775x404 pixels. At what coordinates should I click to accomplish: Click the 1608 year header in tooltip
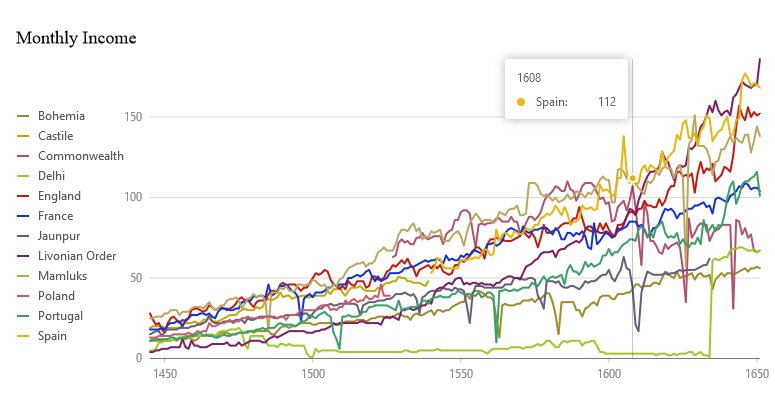pyautogui.click(x=529, y=77)
